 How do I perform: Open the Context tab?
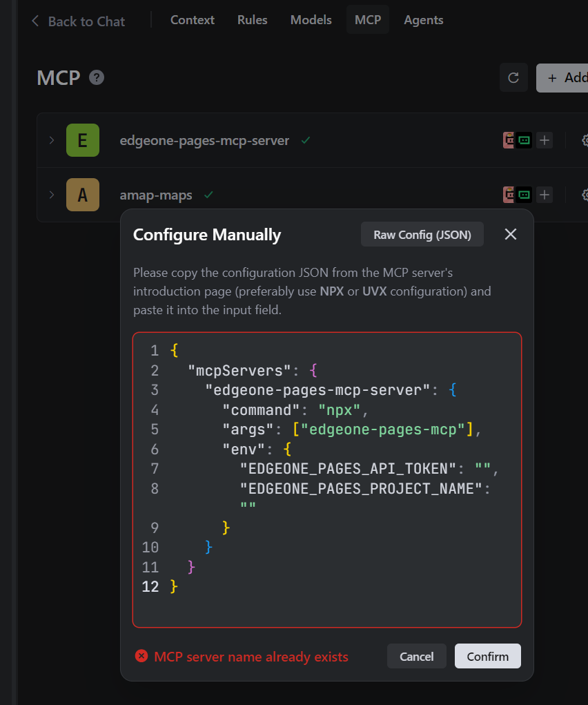[193, 20]
